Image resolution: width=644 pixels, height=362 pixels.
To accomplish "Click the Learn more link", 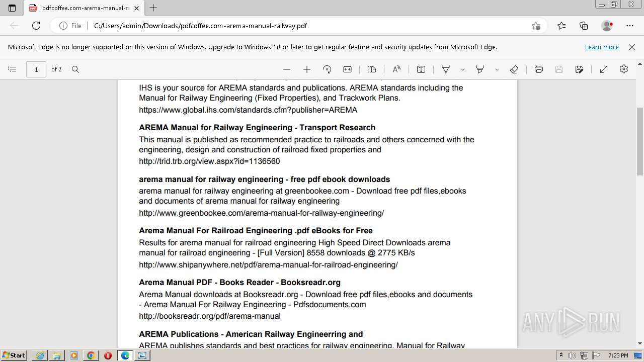I will (x=602, y=47).
